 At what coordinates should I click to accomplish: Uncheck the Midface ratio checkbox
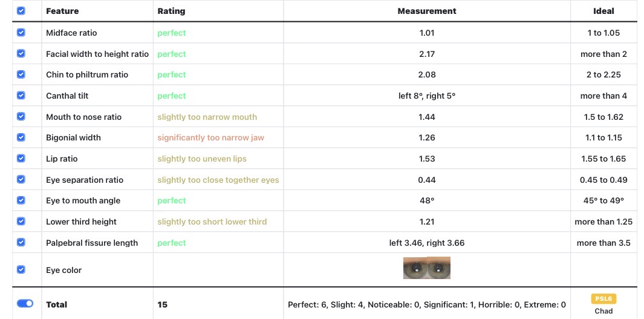tap(21, 33)
